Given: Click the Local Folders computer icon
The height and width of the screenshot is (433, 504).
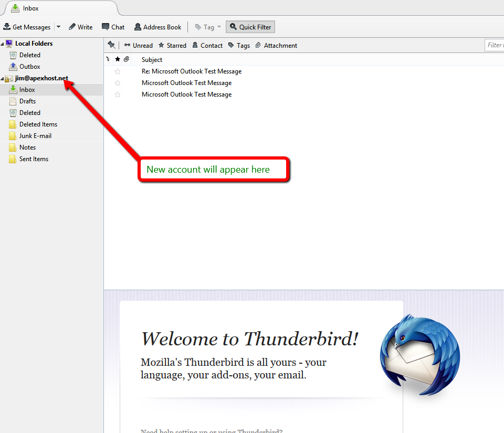Looking at the screenshot, I should pyautogui.click(x=9, y=44).
